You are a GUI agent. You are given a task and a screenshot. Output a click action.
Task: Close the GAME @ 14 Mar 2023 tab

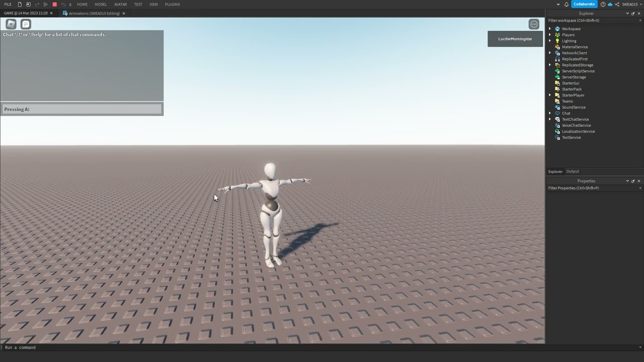(51, 13)
